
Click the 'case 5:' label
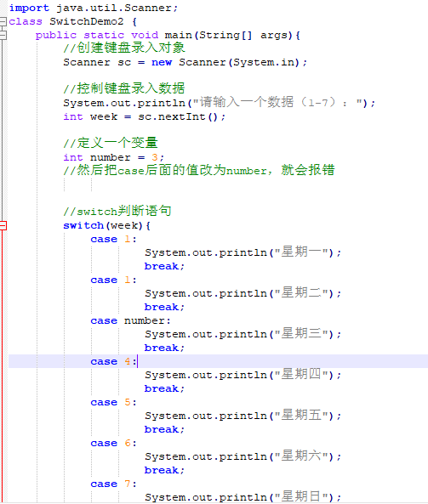click(114, 402)
